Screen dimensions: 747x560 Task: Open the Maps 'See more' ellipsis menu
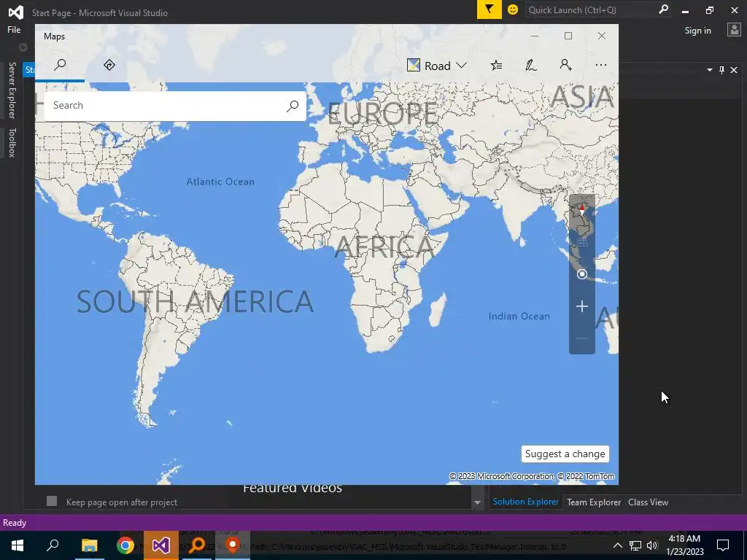601,65
